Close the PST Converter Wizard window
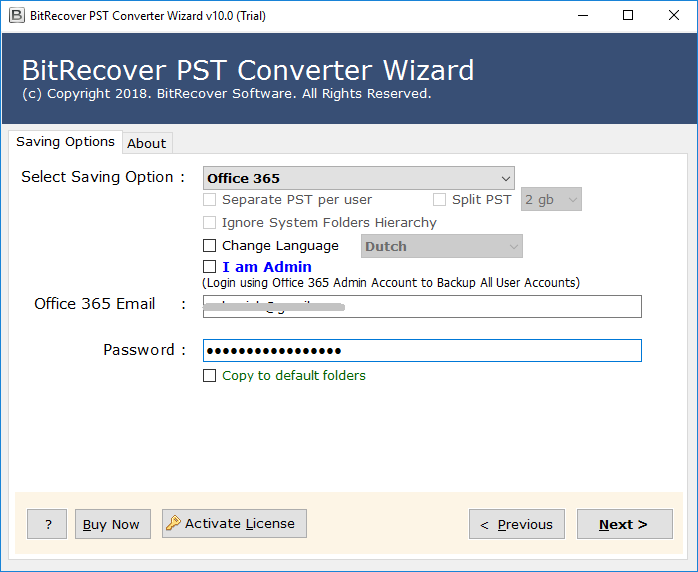Screen dimensions: 698x572 [674, 16]
